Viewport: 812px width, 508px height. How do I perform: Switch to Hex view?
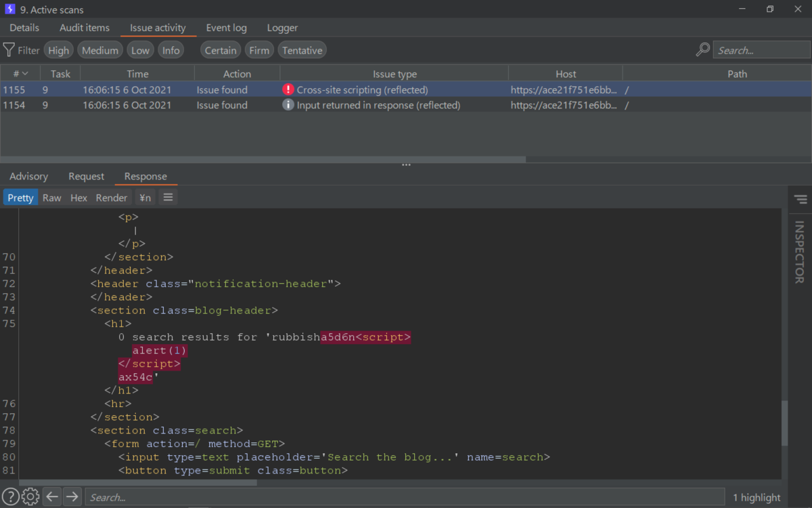(x=79, y=197)
